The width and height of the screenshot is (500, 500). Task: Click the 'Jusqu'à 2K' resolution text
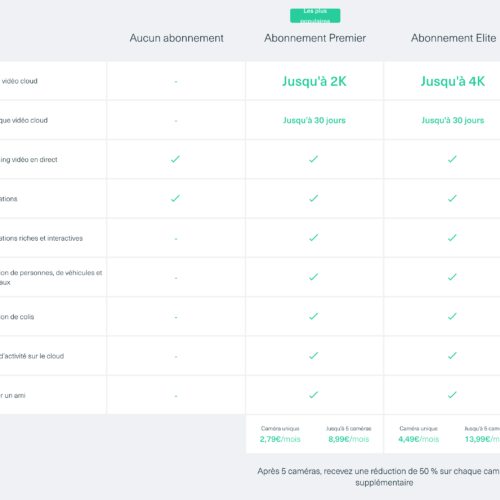click(x=314, y=81)
